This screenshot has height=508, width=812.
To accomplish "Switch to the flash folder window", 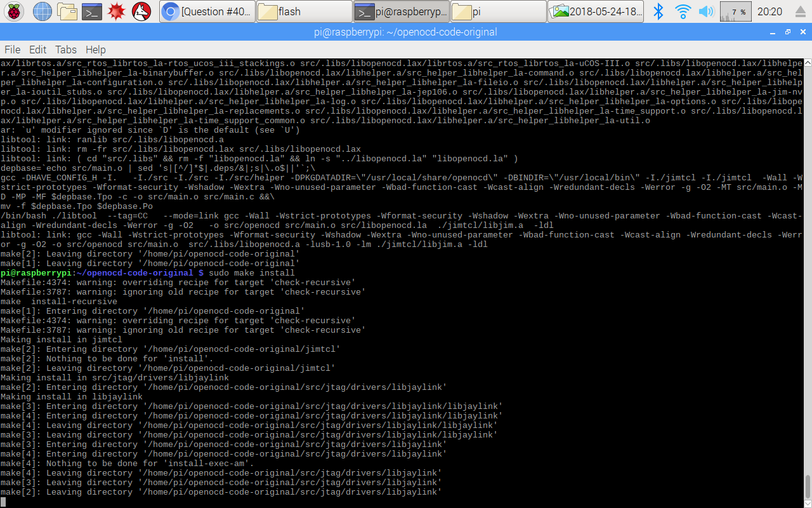I will click(304, 11).
